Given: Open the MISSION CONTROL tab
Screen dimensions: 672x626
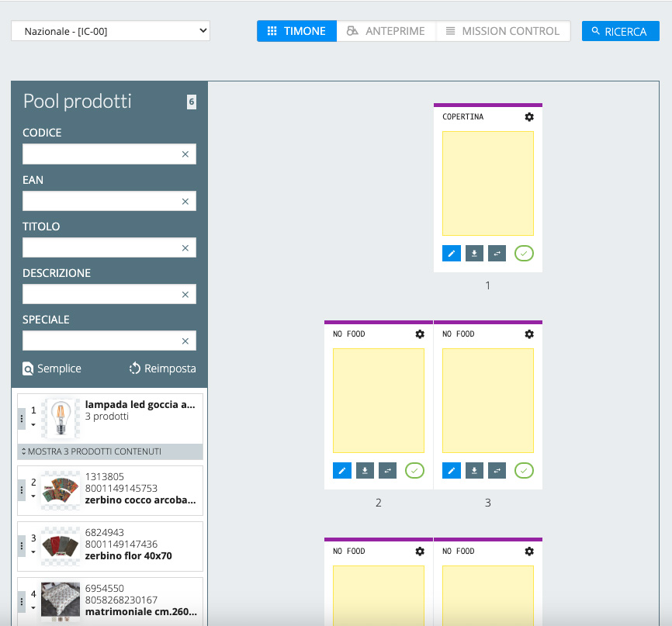Looking at the screenshot, I should tap(503, 31).
